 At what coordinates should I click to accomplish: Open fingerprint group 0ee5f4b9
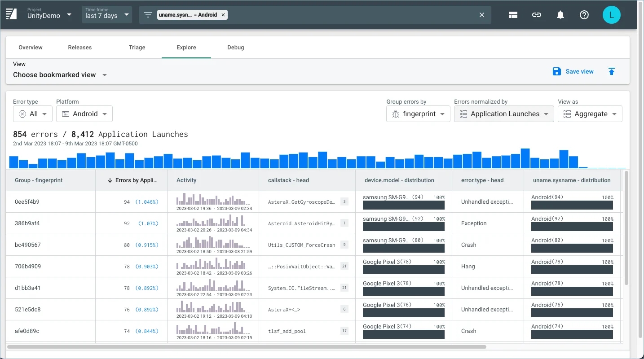pos(28,201)
